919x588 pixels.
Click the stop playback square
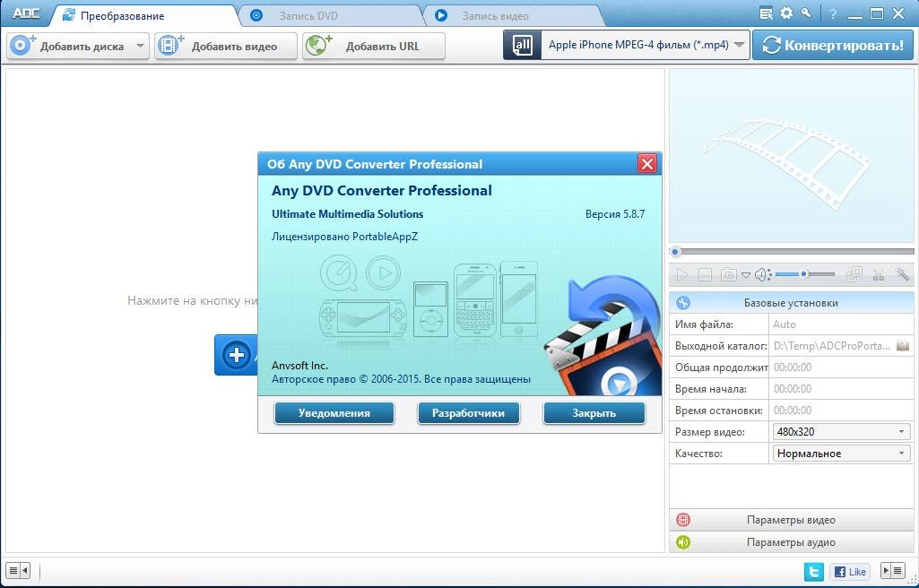(705, 274)
